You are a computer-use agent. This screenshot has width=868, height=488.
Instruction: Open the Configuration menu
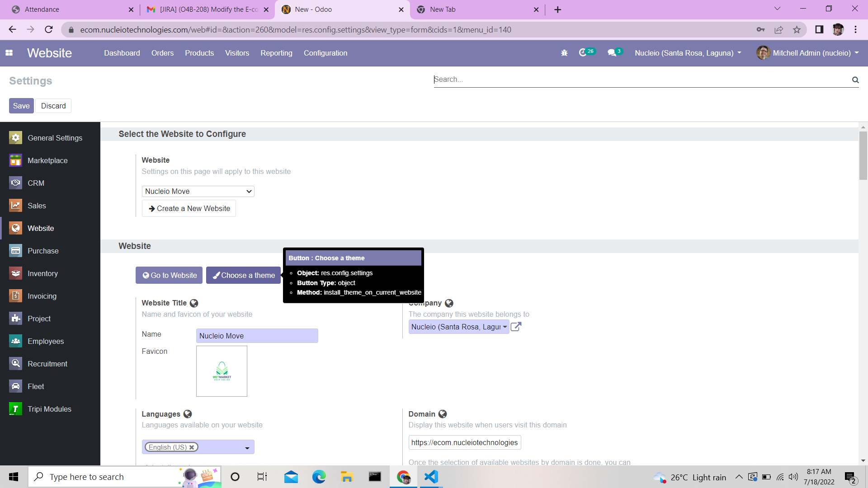[x=325, y=53]
